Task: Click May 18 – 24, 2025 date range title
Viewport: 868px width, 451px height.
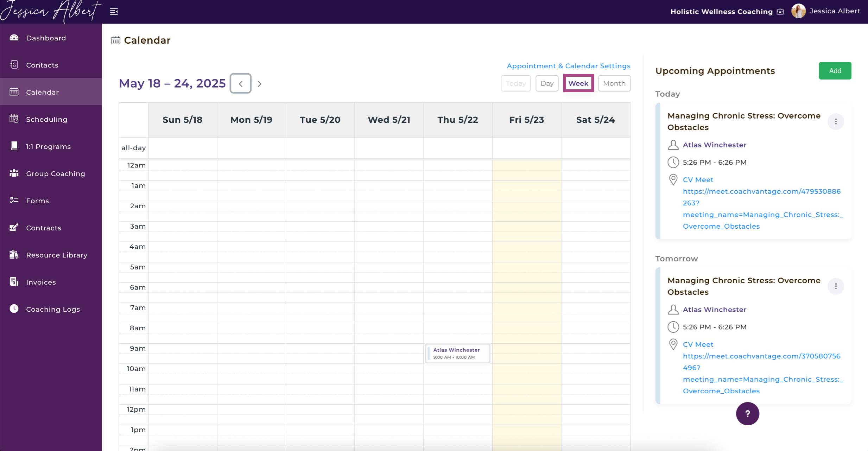Action: coord(172,83)
